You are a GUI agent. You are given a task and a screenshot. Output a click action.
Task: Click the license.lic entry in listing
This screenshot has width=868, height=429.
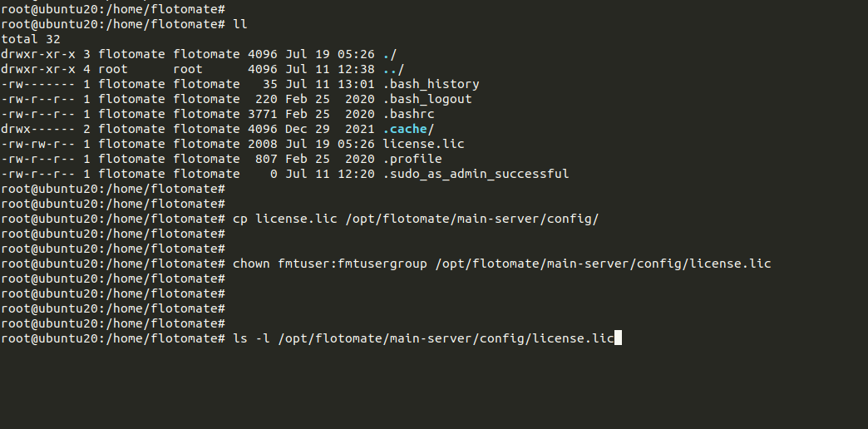(x=423, y=144)
